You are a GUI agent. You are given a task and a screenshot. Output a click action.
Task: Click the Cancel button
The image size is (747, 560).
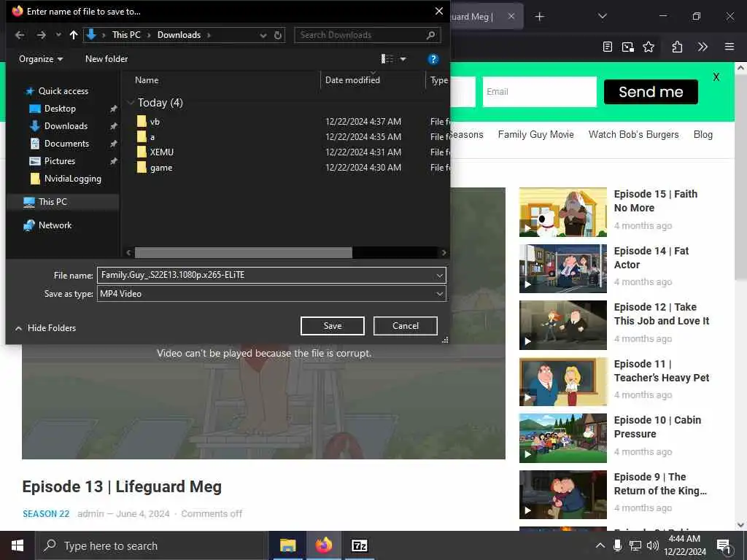click(x=406, y=326)
